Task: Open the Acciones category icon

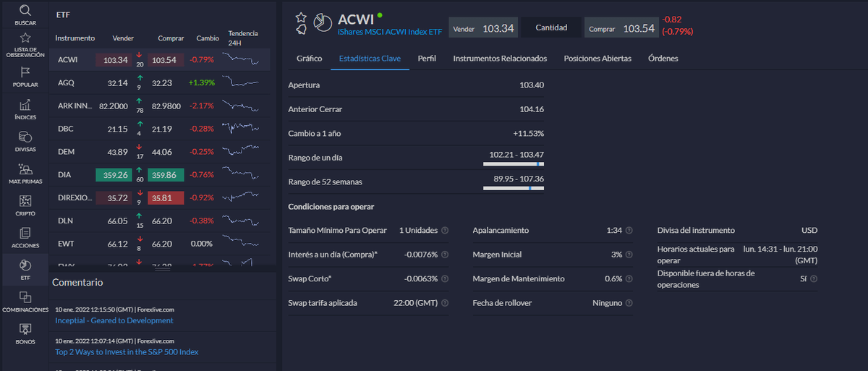Action: pos(25,234)
